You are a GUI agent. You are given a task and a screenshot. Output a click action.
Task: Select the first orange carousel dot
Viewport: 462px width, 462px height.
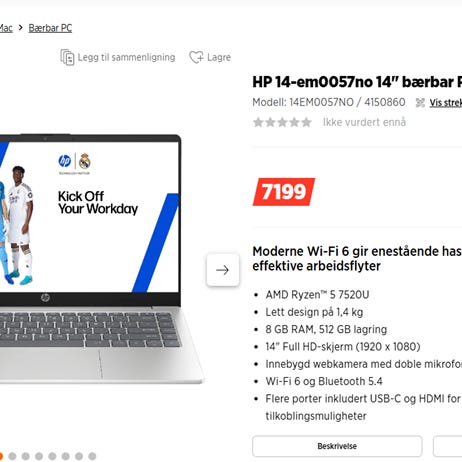(1, 456)
